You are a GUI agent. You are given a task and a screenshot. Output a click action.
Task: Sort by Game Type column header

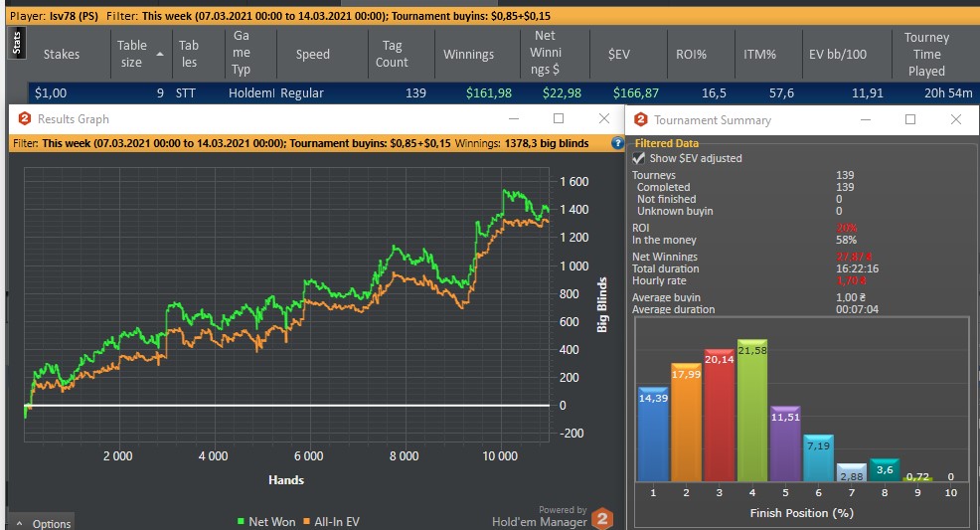point(242,53)
